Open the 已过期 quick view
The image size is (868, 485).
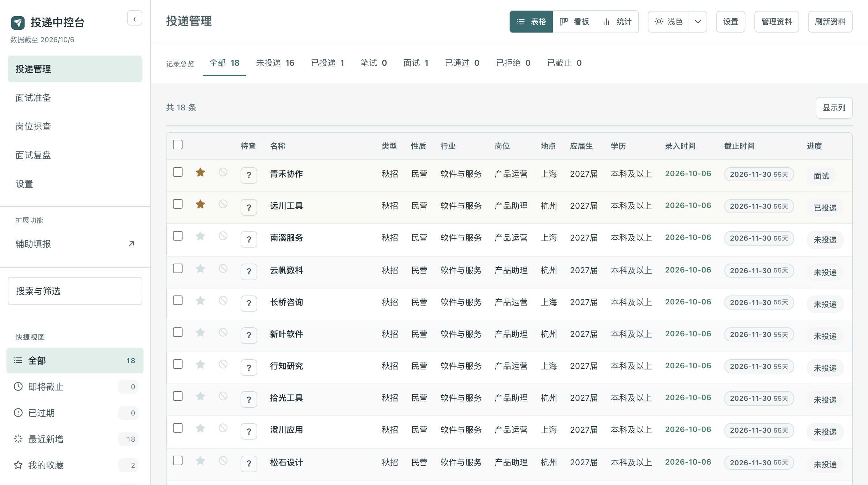75,413
